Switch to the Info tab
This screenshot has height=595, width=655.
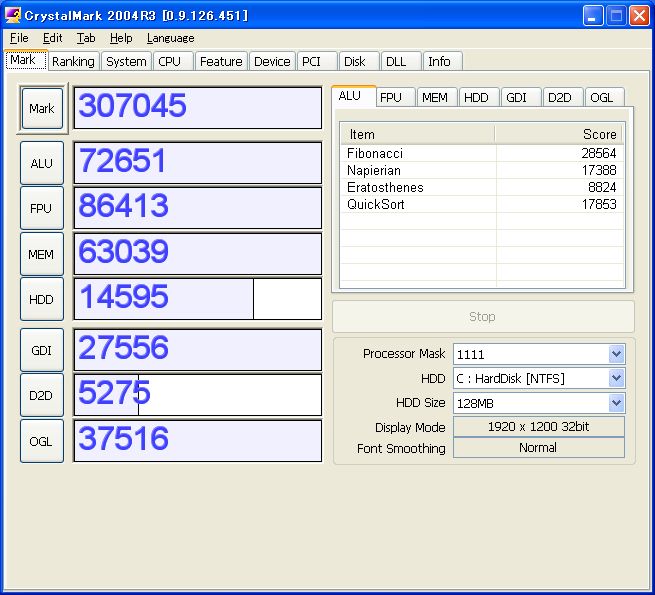point(442,61)
